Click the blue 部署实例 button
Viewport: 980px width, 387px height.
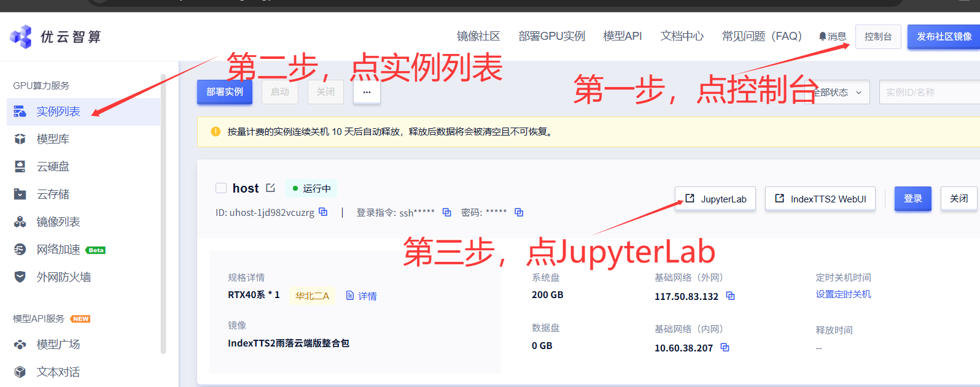[225, 92]
